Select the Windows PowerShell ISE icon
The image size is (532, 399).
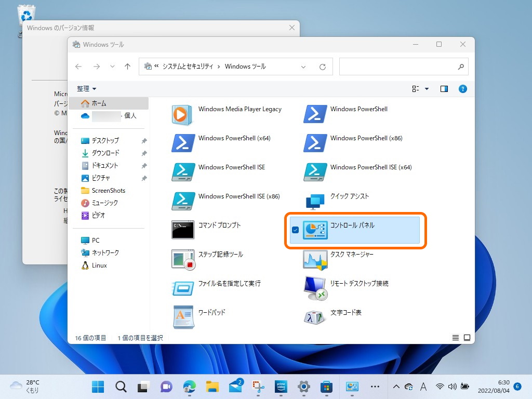(x=183, y=172)
